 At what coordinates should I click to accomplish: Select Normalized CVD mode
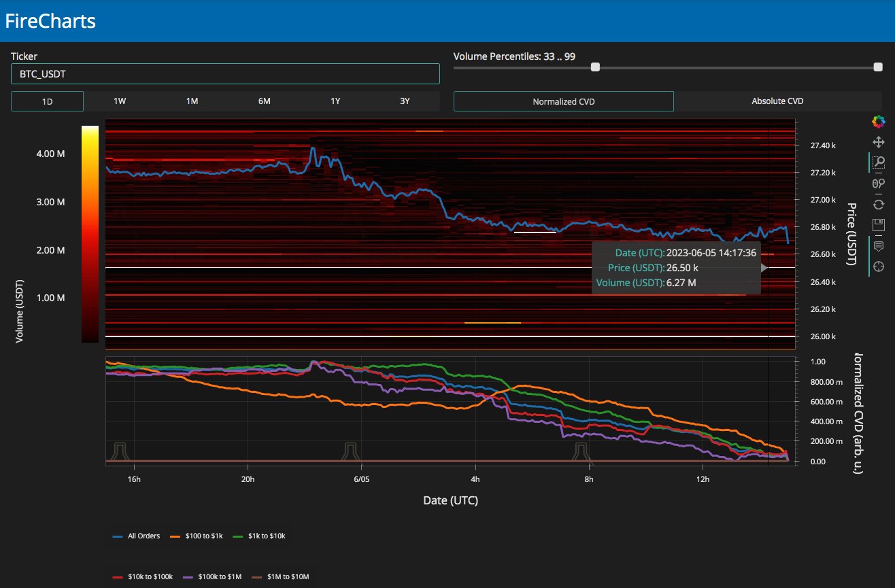point(563,101)
